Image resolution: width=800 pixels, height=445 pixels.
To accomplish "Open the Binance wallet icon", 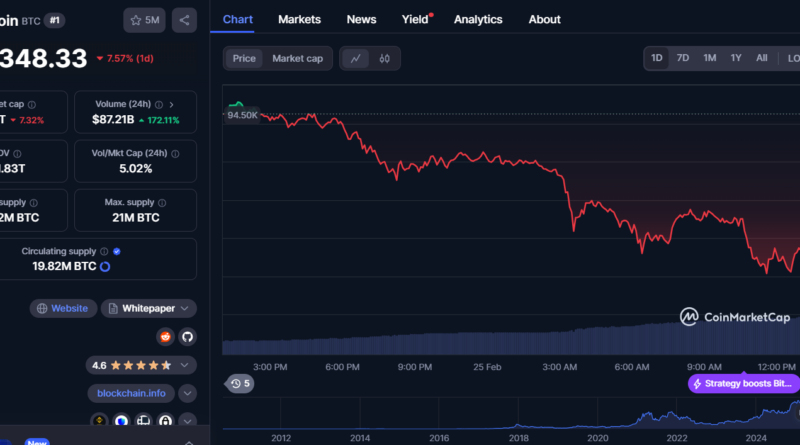I will click(99, 421).
